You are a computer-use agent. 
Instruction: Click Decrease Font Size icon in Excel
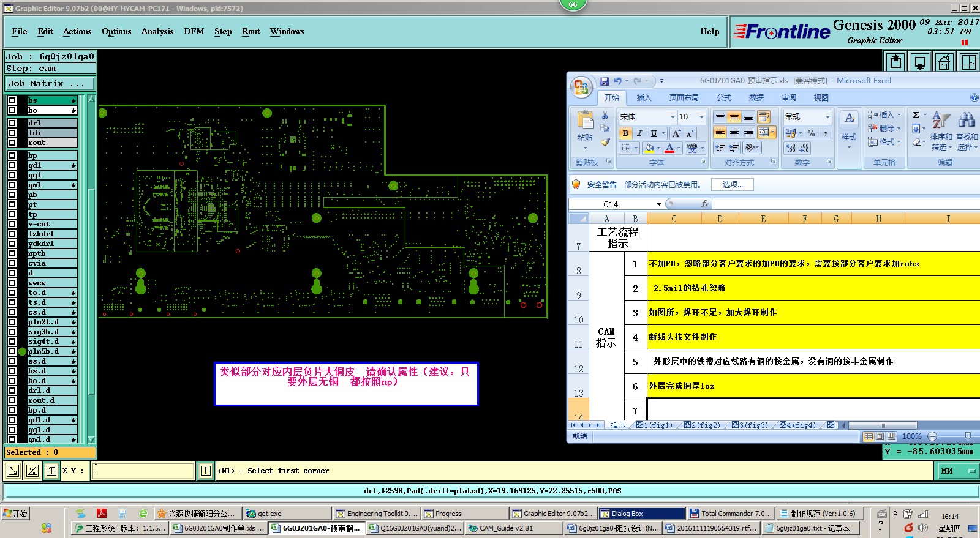coord(689,133)
